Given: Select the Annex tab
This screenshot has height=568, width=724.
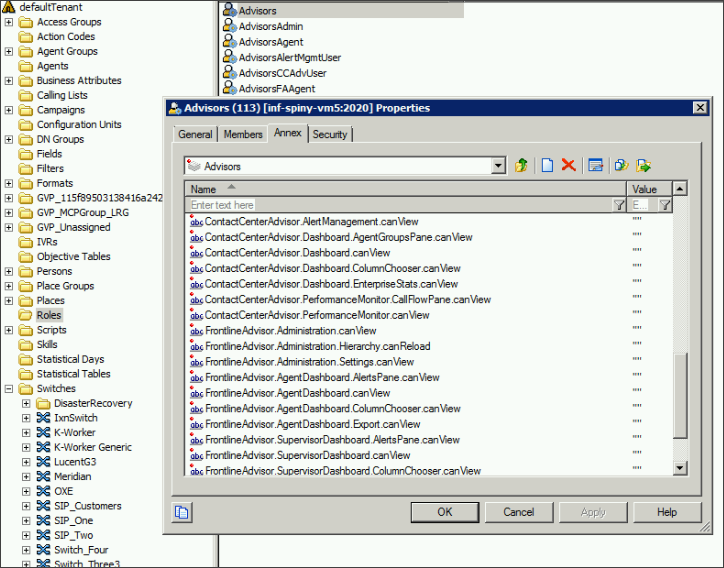Looking at the screenshot, I should point(288,133).
